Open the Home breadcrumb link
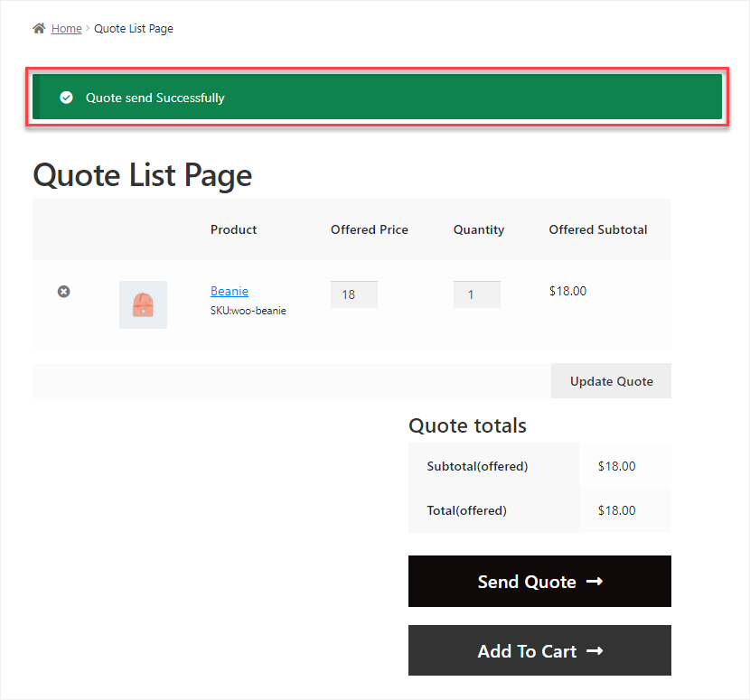 click(x=66, y=29)
